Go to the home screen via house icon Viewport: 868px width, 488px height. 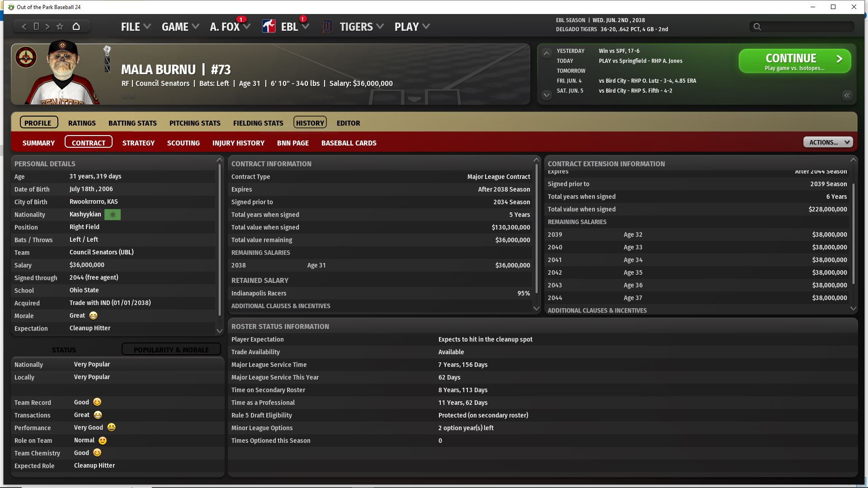tap(76, 27)
